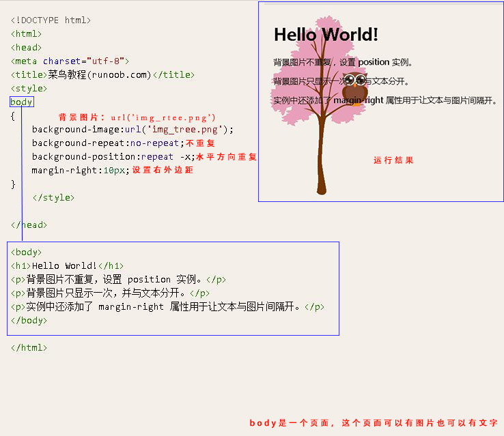504x436 pixels.
Task: Click the closing </html> tag
Action: 29,348
